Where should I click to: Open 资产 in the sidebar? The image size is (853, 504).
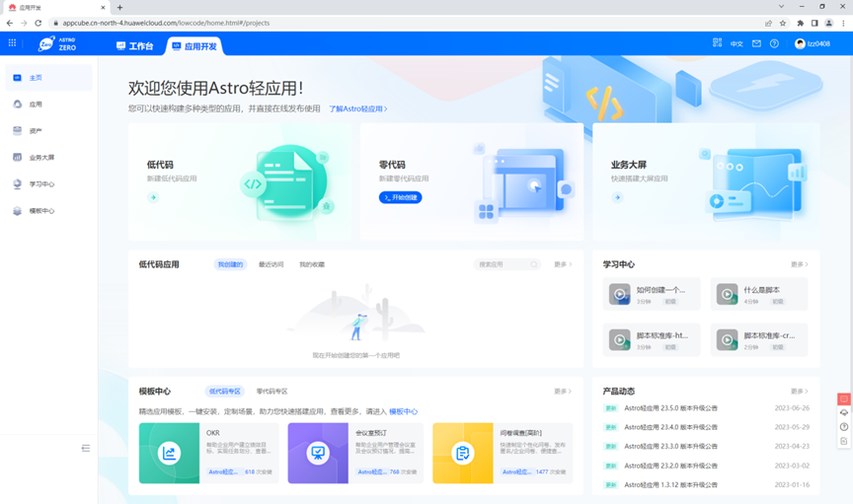(x=48, y=131)
